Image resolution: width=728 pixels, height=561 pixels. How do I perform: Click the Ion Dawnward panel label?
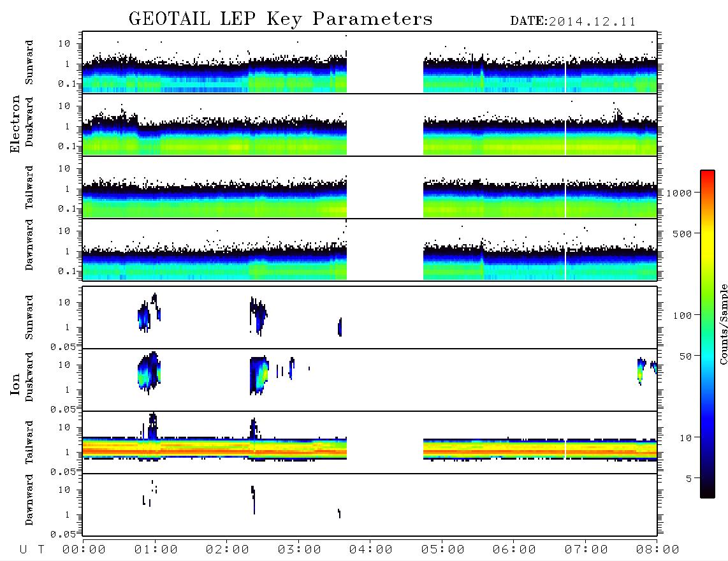pyautogui.click(x=29, y=500)
